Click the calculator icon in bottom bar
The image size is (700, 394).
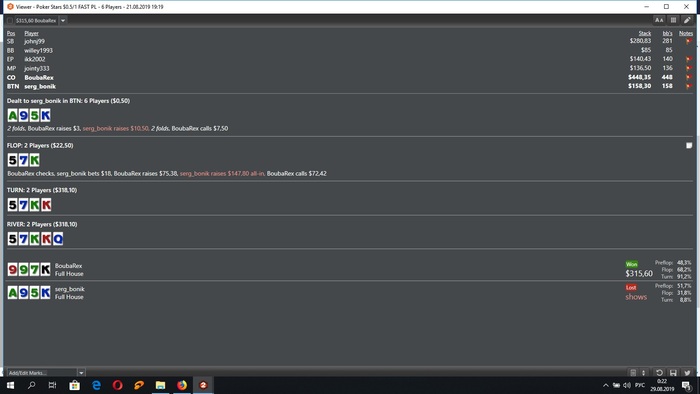(x=633, y=373)
